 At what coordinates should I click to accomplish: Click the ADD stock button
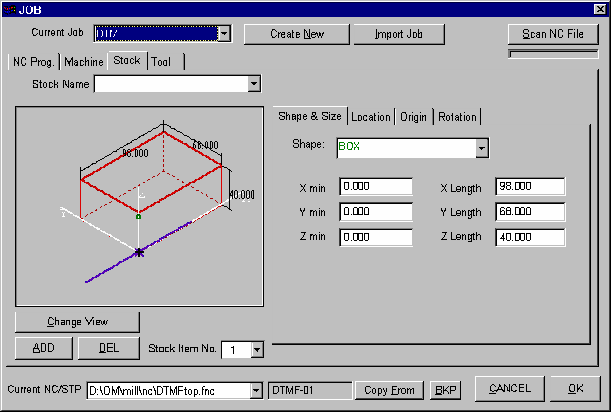(43, 348)
